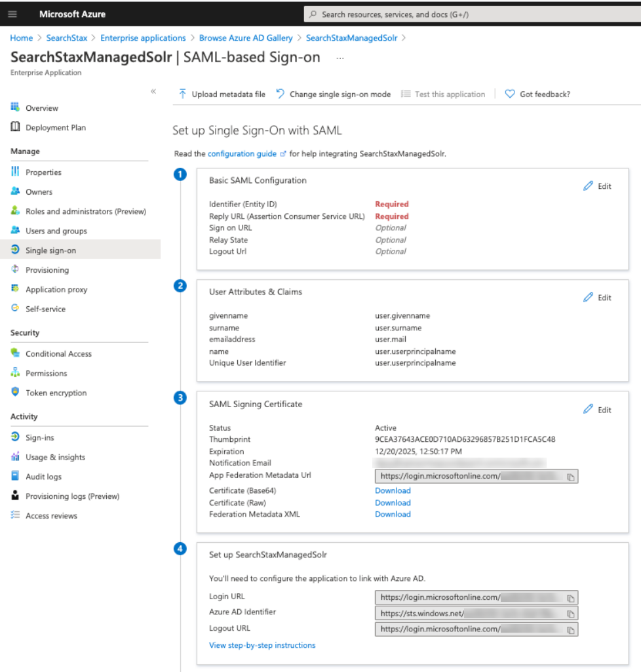Open Audit logs under Activity

tap(43, 477)
